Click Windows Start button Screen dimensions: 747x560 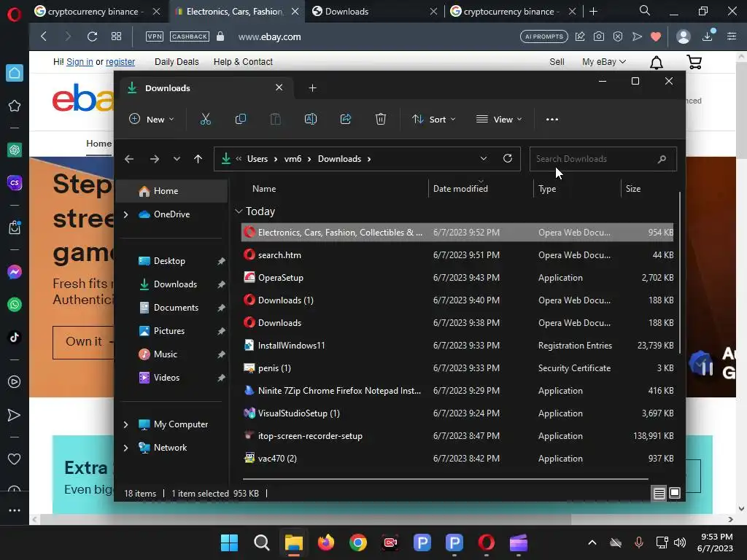[x=229, y=542]
